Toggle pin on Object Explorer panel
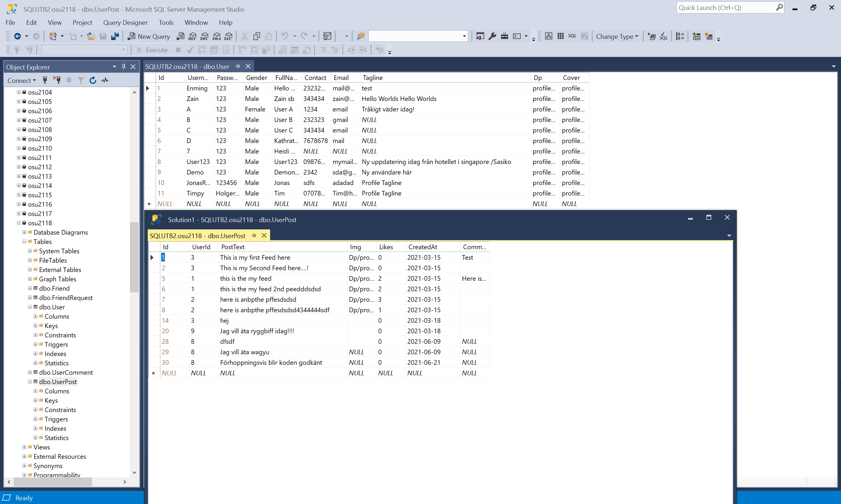This screenshot has height=504, width=841. [x=124, y=67]
